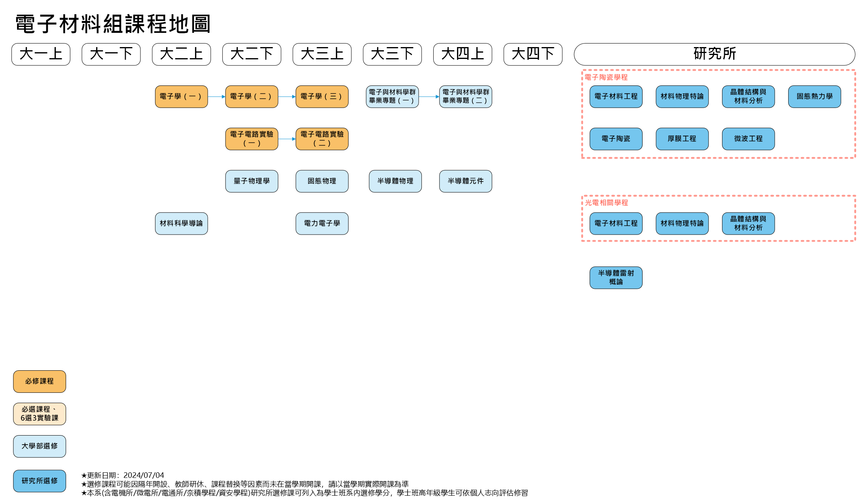Open the 材料科學導論 course box
Viewport: 859px width, 504px height.
(181, 224)
